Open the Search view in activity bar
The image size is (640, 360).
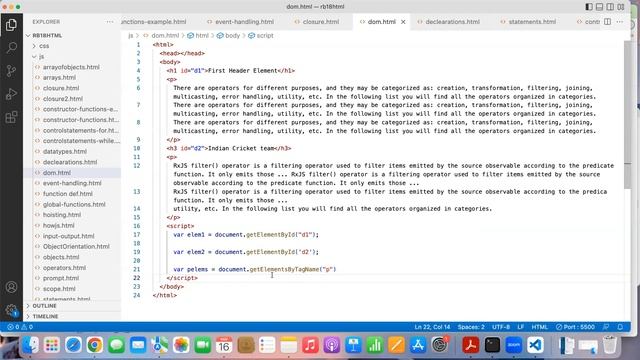[x=11, y=48]
